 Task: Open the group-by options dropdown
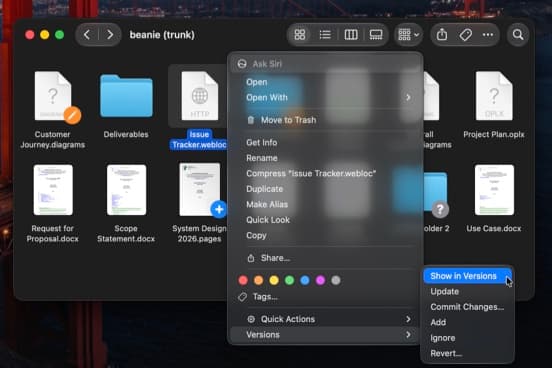(408, 35)
